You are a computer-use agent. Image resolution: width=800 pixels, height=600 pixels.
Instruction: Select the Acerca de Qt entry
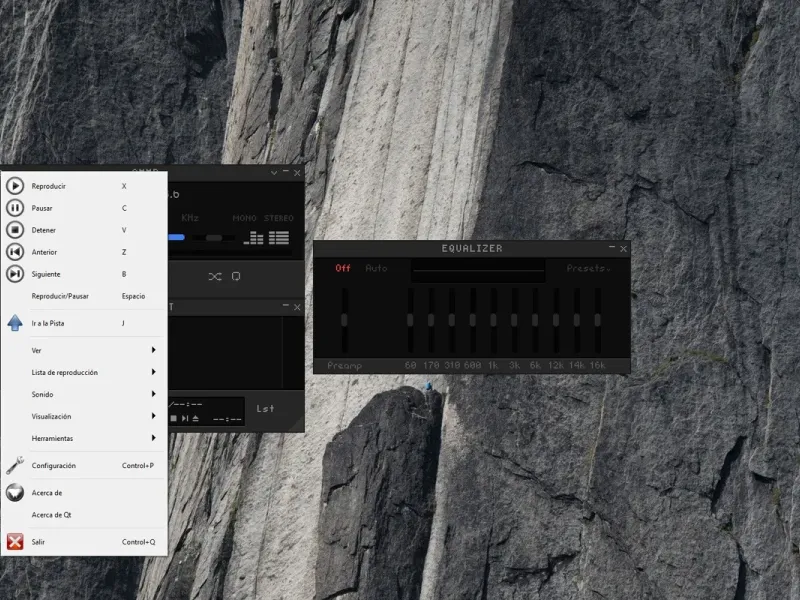84,515
